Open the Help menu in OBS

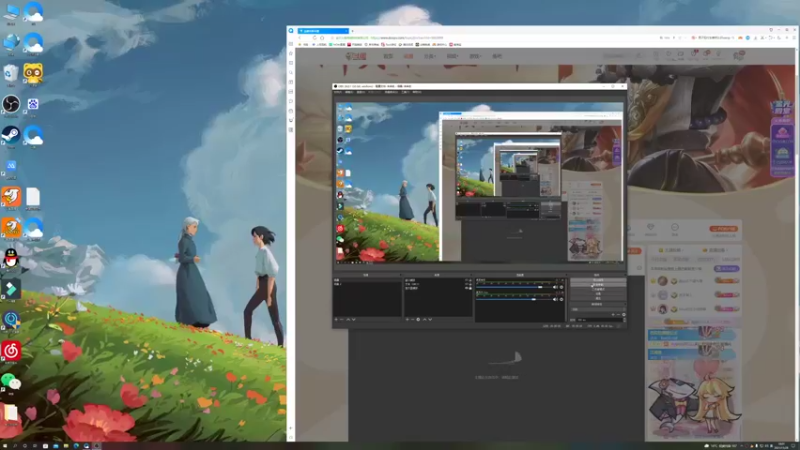click(417, 92)
